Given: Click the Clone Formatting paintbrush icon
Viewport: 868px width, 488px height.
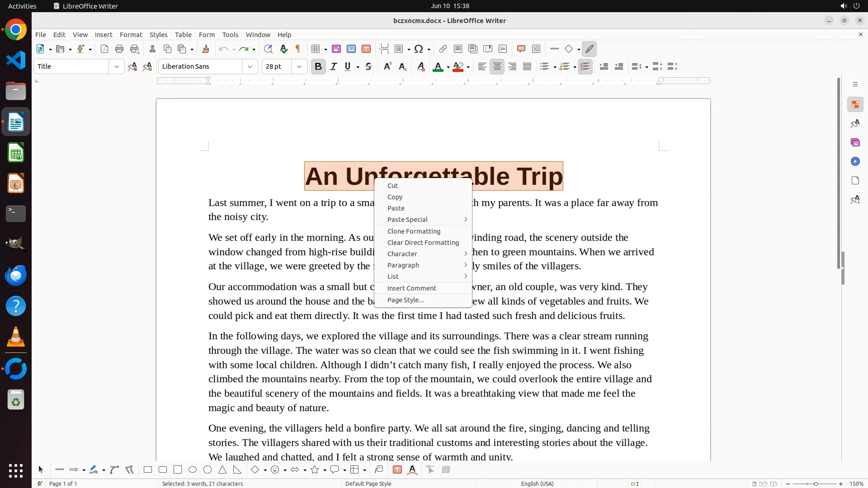Looking at the screenshot, I should pyautogui.click(x=206, y=49).
